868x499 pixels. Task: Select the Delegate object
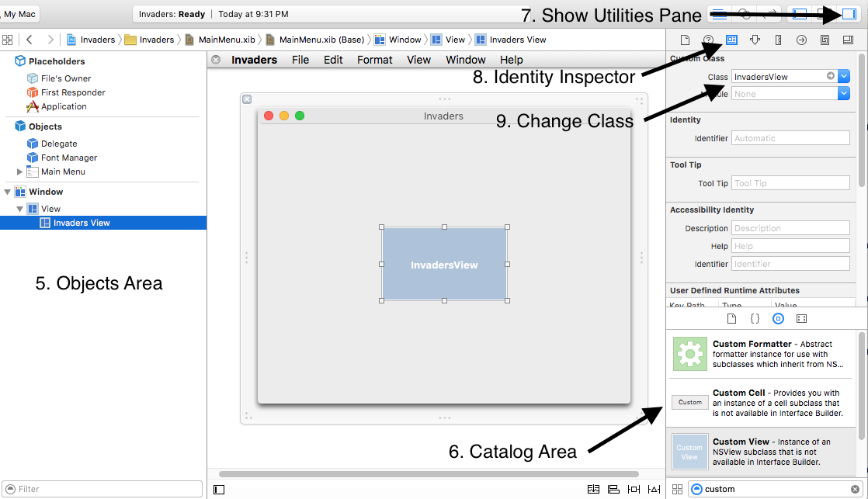pyautogui.click(x=52, y=144)
